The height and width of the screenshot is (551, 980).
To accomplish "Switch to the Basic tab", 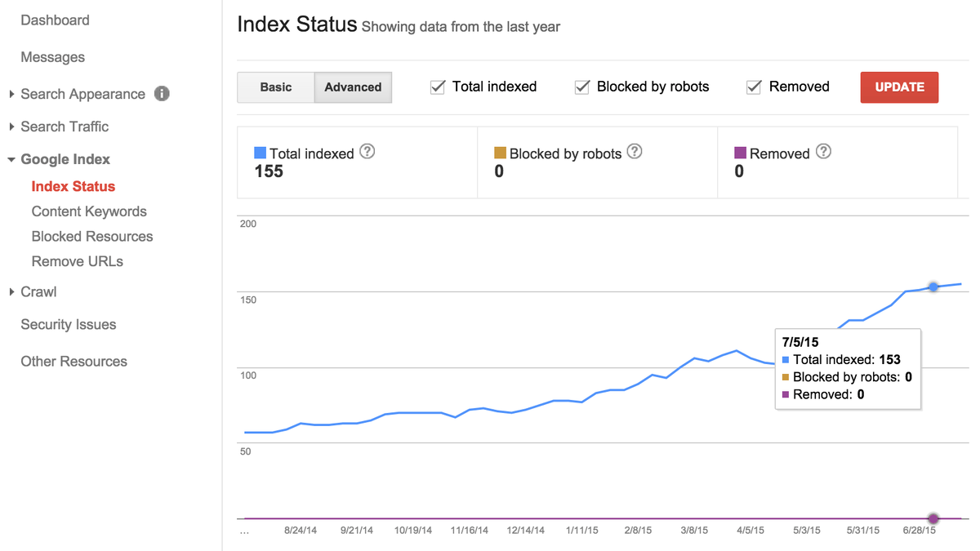I will pyautogui.click(x=276, y=87).
